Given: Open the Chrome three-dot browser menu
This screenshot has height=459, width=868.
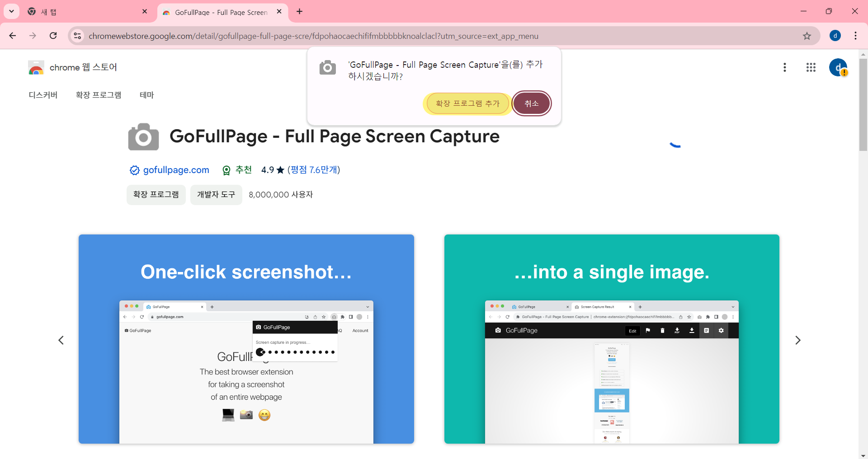Looking at the screenshot, I should 855,36.
